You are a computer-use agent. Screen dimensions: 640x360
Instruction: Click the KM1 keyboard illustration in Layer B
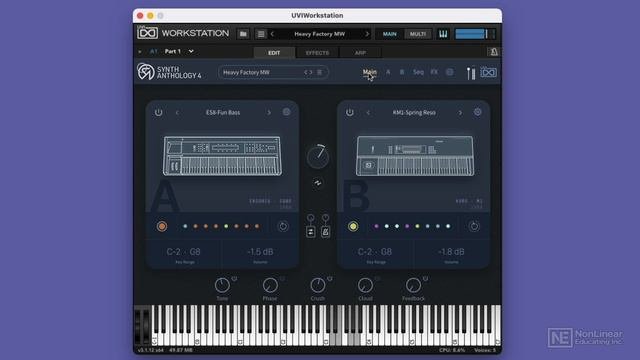[415, 156]
